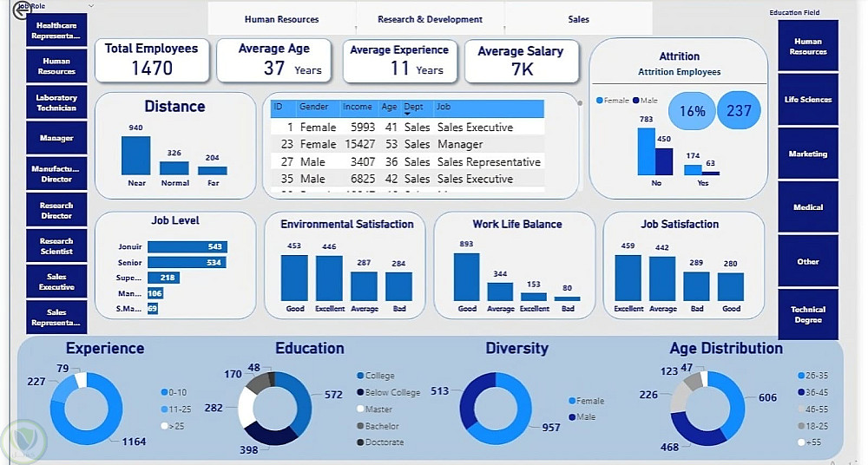Select the Research & Development tab
The height and width of the screenshot is (465, 868).
coord(431,19)
